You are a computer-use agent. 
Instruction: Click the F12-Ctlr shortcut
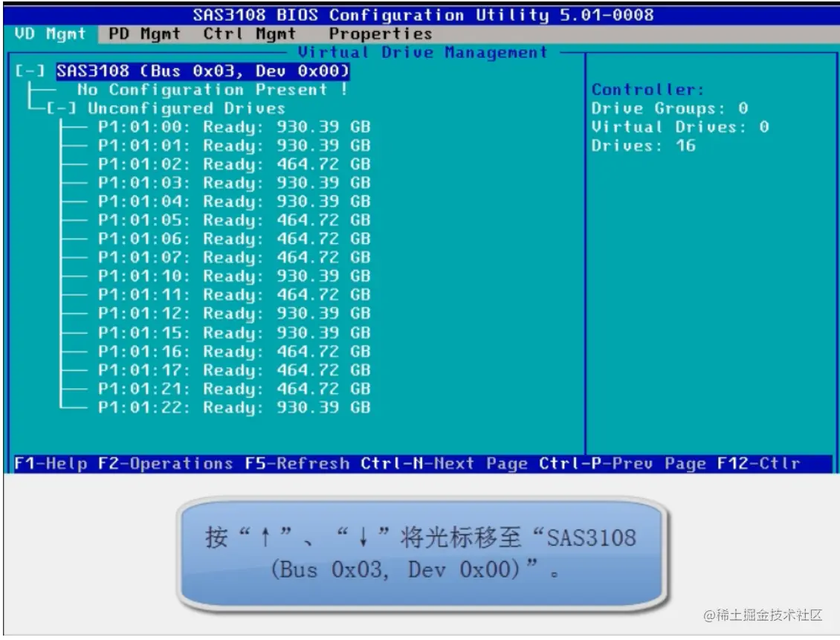point(758,463)
